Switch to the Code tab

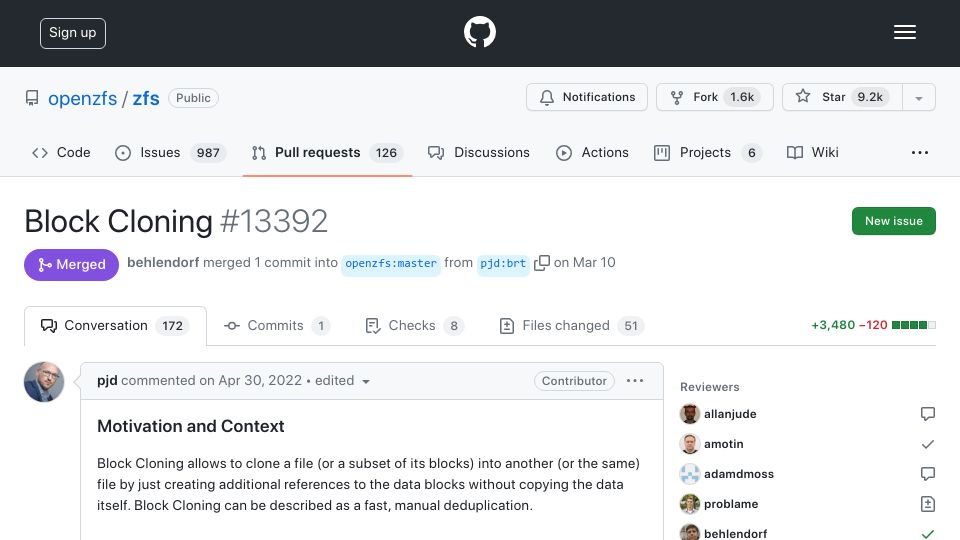point(61,152)
